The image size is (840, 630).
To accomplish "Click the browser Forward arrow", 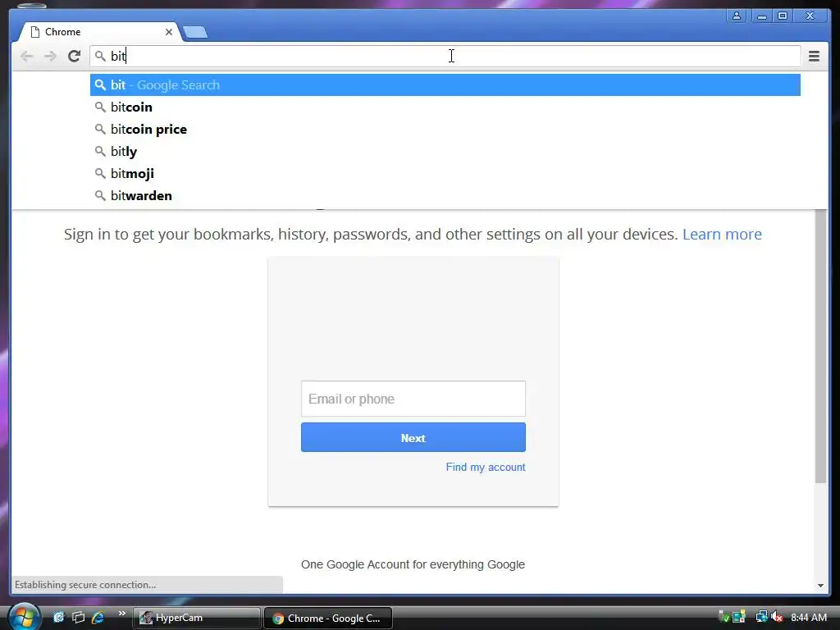I will click(50, 56).
